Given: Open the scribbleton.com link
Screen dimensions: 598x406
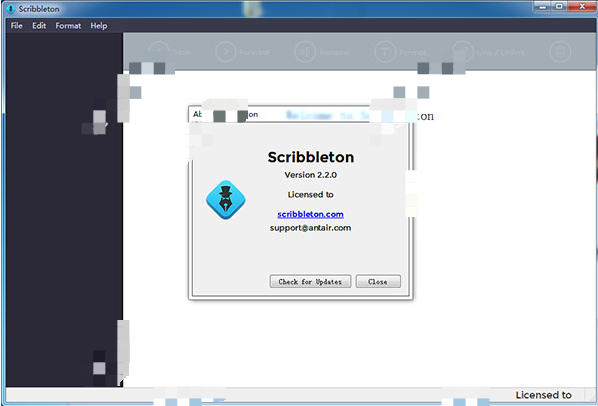Looking at the screenshot, I should 310,214.
